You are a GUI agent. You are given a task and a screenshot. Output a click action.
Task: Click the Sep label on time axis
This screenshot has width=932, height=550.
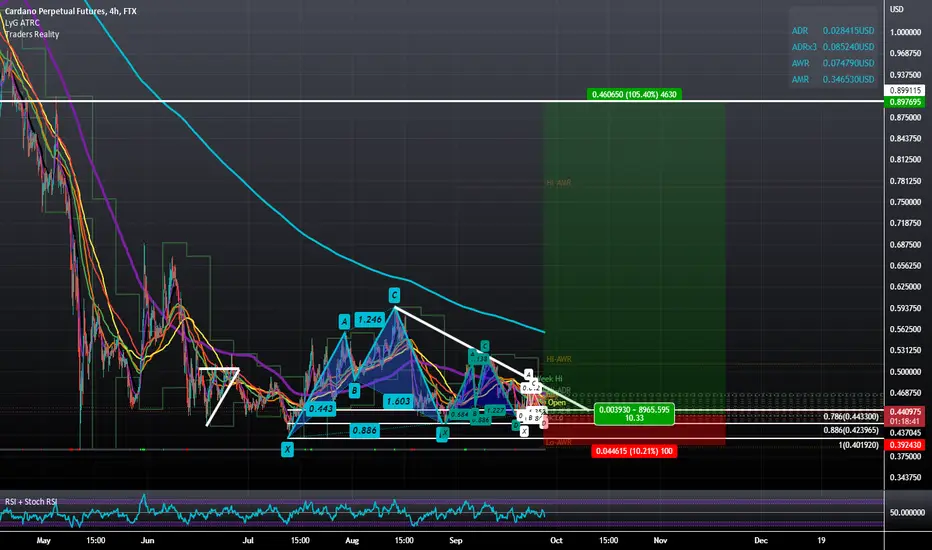[456, 540]
